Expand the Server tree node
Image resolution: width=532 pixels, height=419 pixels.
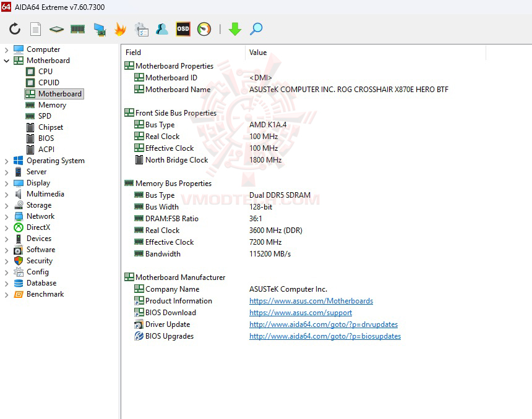(x=6, y=172)
